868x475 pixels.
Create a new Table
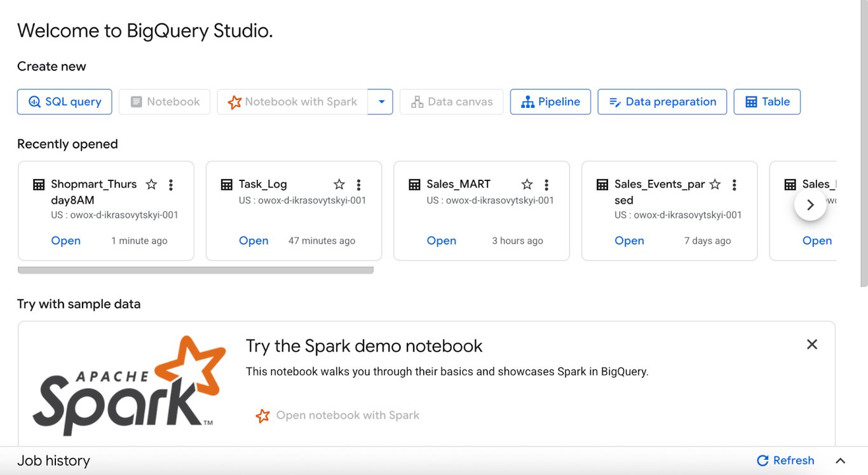(767, 102)
